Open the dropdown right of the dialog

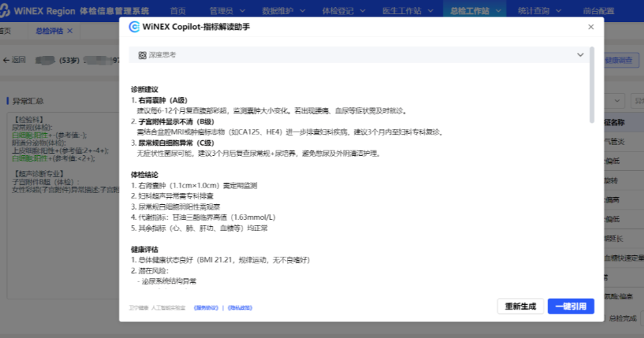[x=617, y=101]
